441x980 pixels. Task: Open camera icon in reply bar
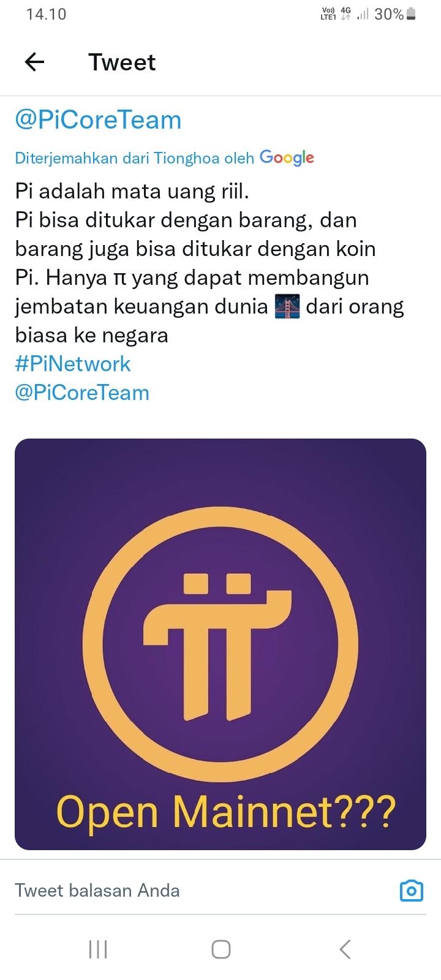coord(411,891)
